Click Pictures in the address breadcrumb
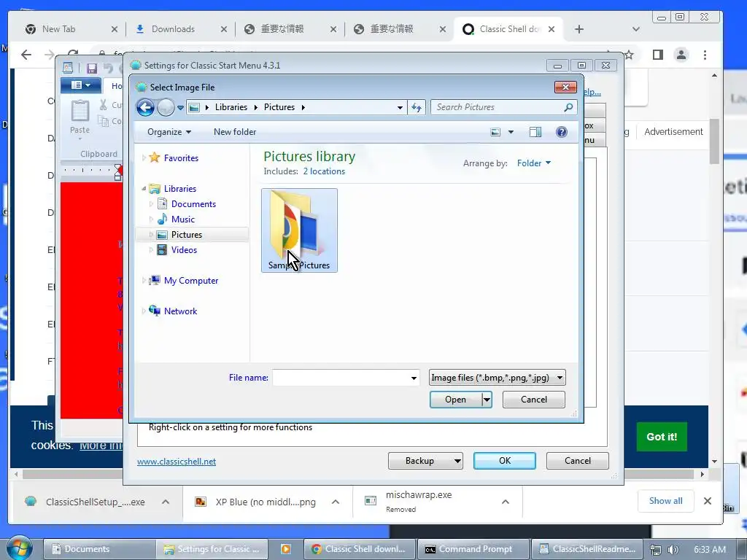The image size is (747, 560). (x=279, y=107)
